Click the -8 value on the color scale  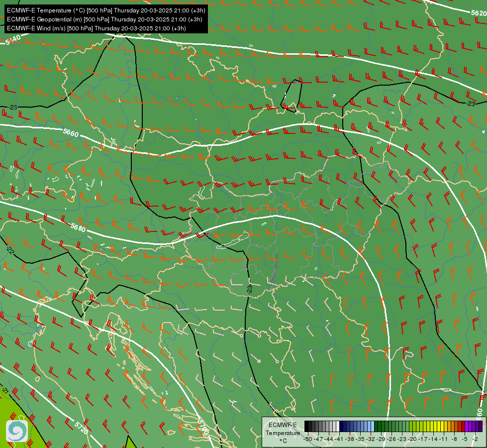[454, 439]
